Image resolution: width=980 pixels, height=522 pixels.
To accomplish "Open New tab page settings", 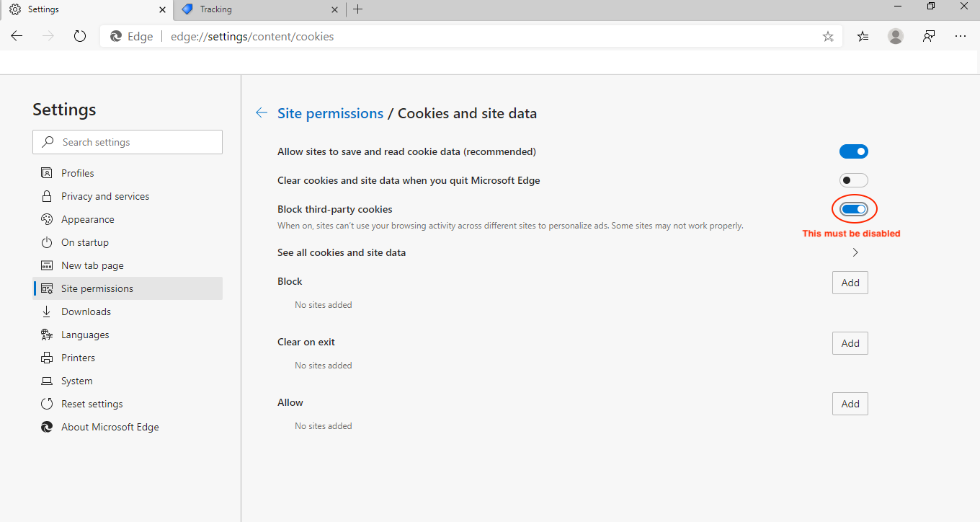I will (x=128, y=265).
